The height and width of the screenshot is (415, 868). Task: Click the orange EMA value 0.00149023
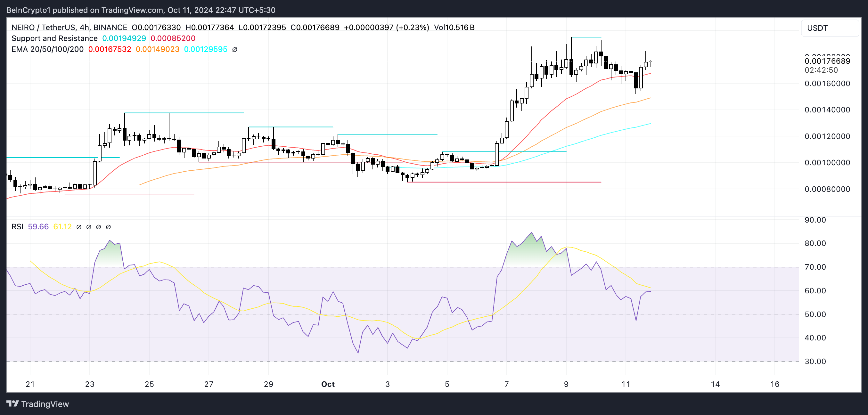click(157, 50)
